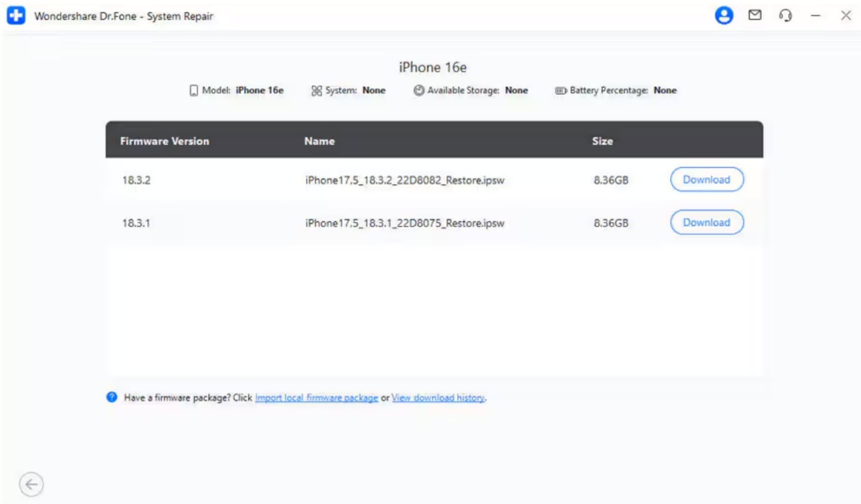Viewport: 861px width, 504px height.
Task: Click the blue help question mark icon
Action: pyautogui.click(x=112, y=397)
